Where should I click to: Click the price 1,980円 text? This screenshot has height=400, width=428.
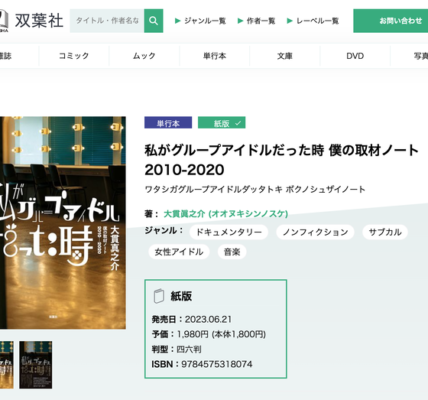192,334
